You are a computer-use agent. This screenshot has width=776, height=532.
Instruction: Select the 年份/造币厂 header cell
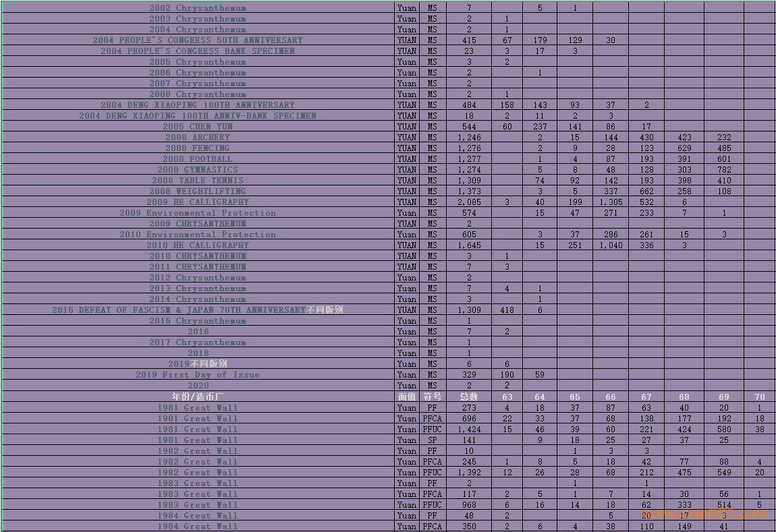coord(197,396)
